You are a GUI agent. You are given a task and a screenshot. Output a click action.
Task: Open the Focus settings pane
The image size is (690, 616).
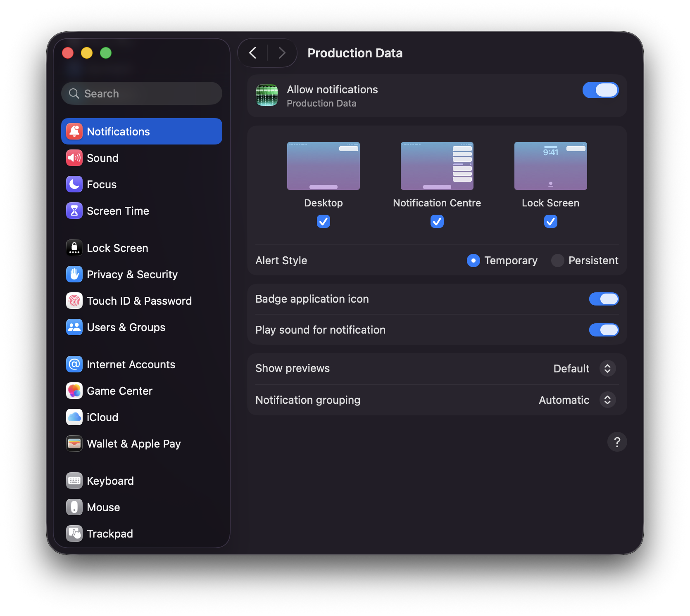142,184
